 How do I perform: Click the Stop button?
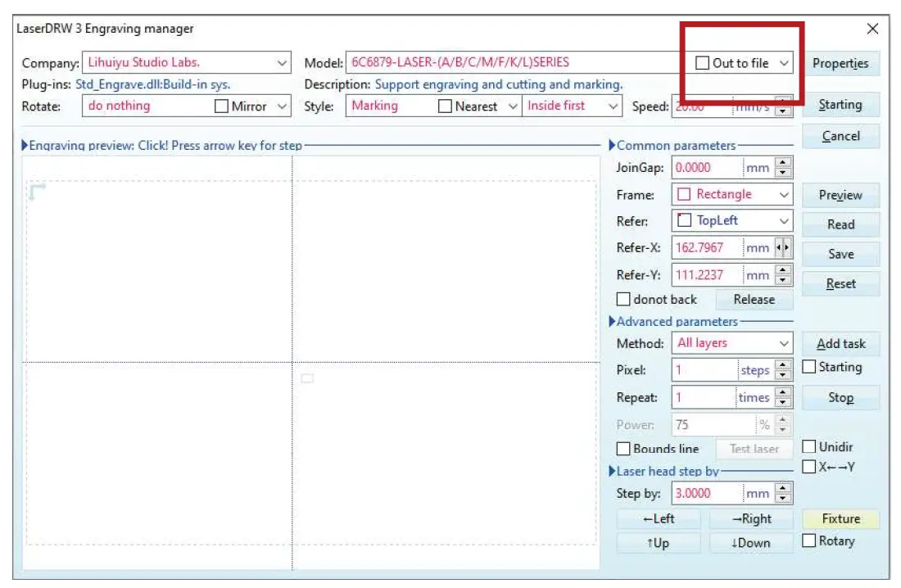[840, 398]
